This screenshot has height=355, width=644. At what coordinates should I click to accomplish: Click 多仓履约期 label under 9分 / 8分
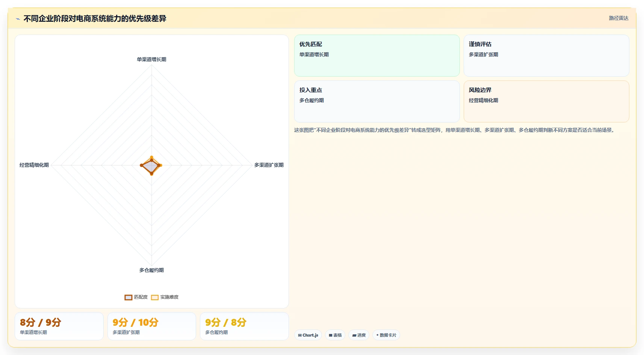pyautogui.click(x=216, y=332)
